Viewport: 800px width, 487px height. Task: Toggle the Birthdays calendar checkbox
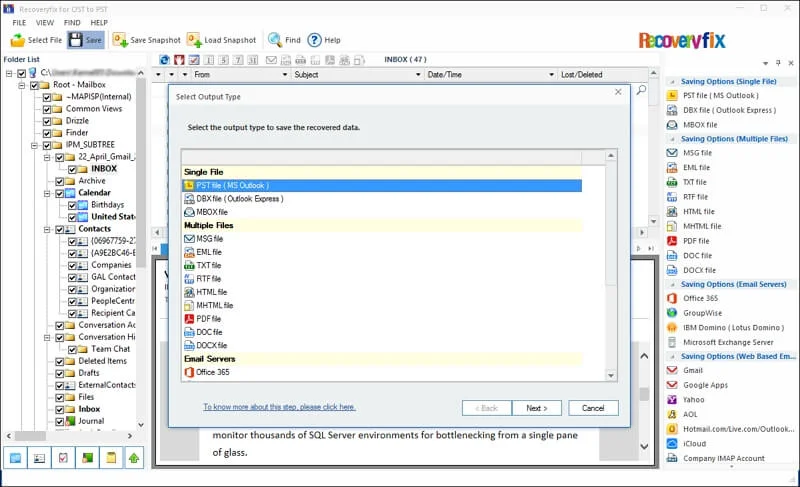coord(72,205)
